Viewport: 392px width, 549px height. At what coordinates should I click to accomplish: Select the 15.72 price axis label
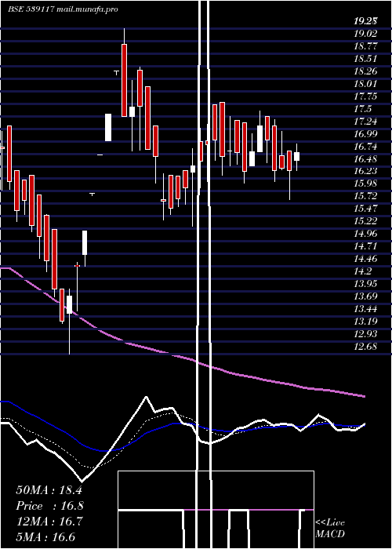[x=365, y=196]
